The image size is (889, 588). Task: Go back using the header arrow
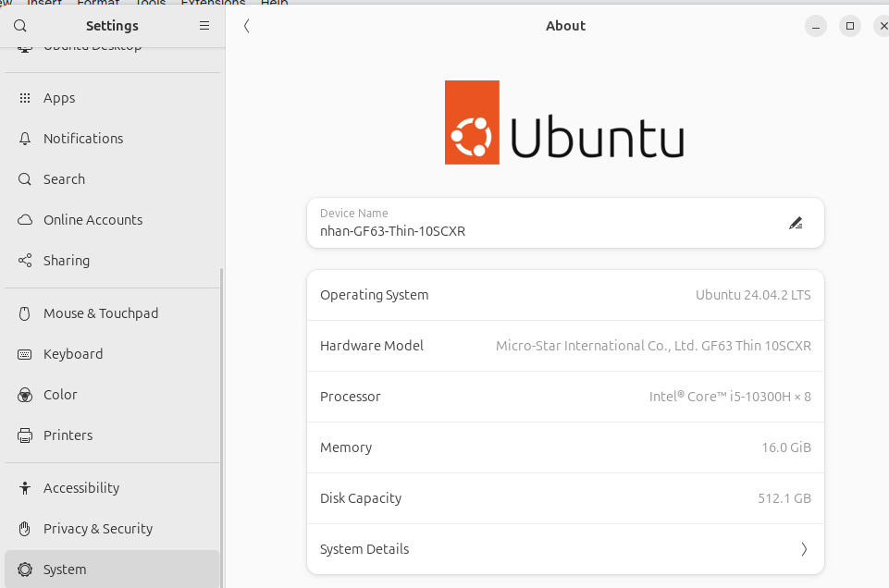[x=247, y=26]
